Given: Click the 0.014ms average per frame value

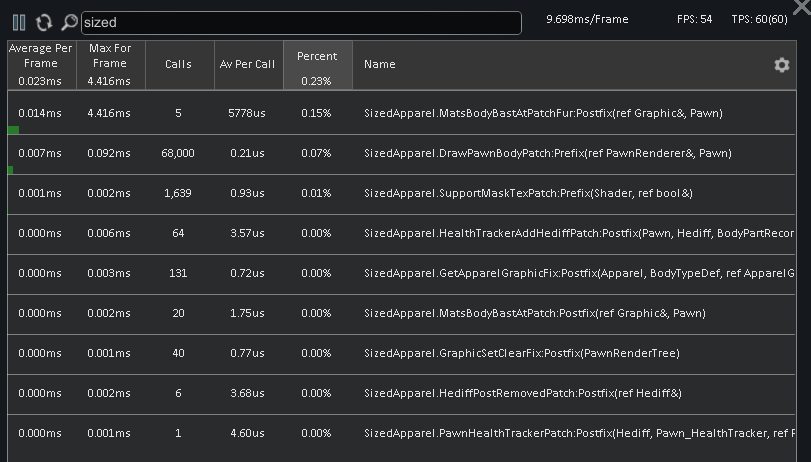Looking at the screenshot, I should (40, 113).
